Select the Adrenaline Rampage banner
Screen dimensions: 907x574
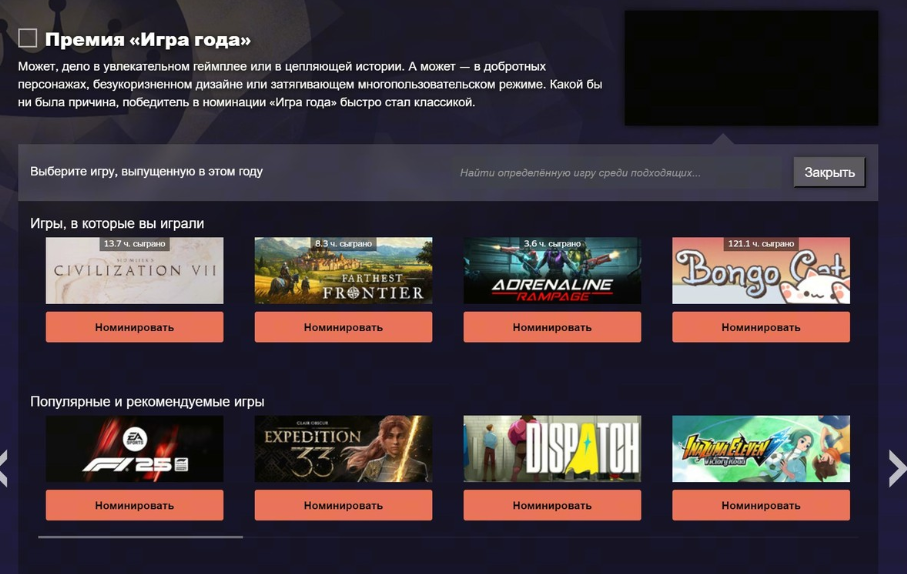552,270
